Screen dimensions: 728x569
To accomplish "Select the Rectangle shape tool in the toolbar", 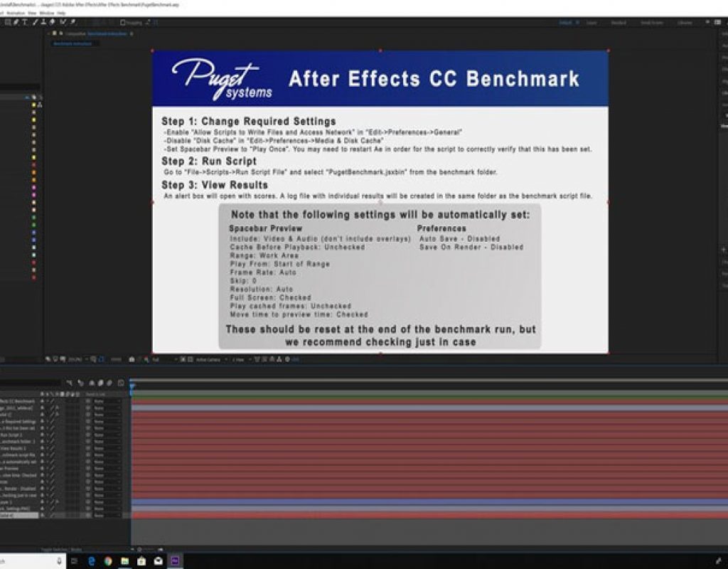I will [7, 22].
